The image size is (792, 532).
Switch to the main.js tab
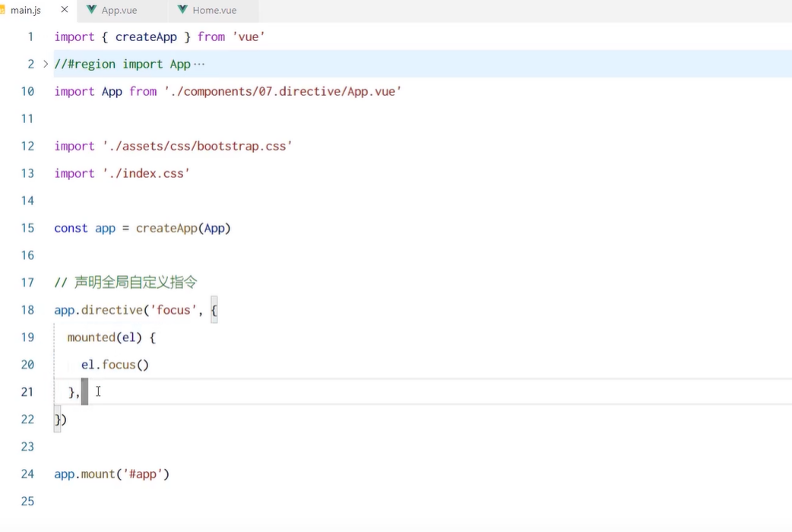pos(25,10)
